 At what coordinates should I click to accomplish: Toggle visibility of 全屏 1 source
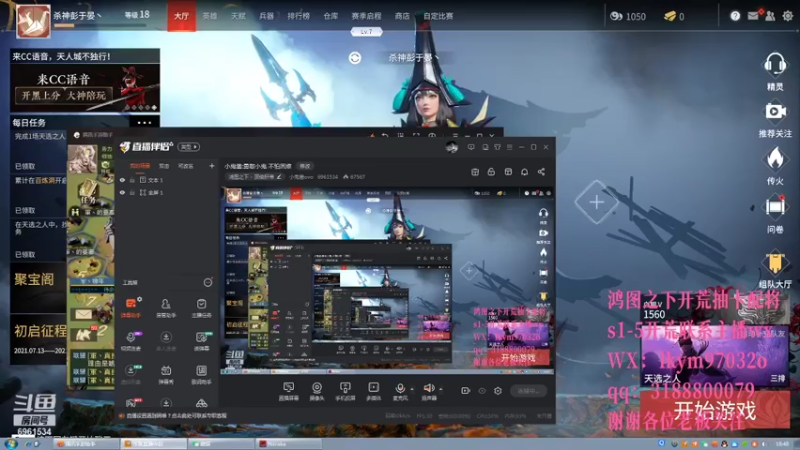(x=122, y=192)
